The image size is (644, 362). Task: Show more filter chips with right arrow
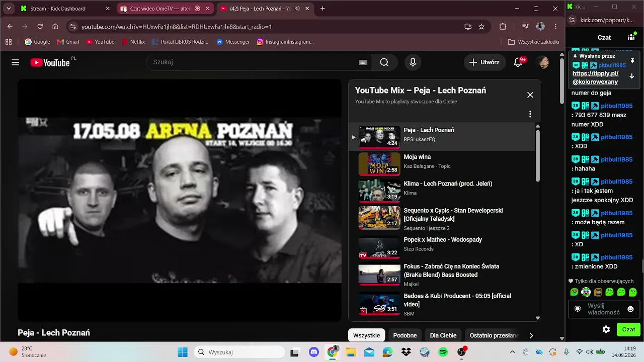tap(531, 335)
